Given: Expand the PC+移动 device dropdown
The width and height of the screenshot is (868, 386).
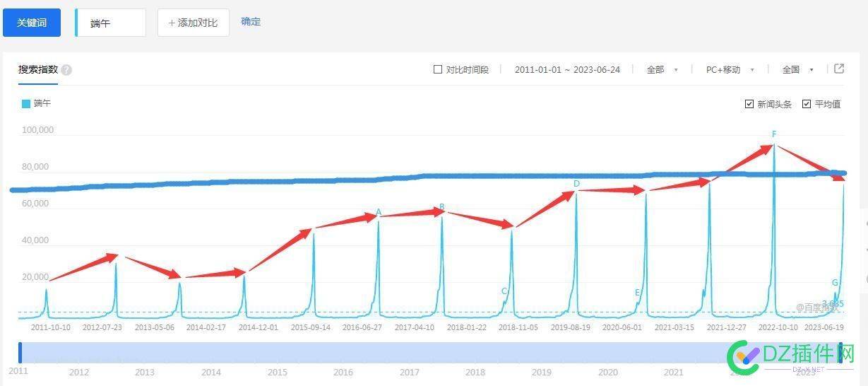Looking at the screenshot, I should [730, 69].
